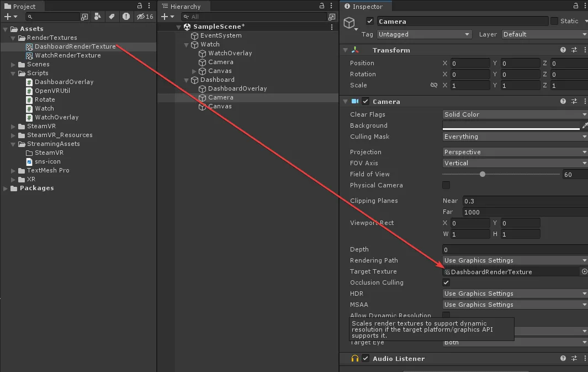
Task: Collapse the RenderTextures folder
Action: click(x=13, y=38)
